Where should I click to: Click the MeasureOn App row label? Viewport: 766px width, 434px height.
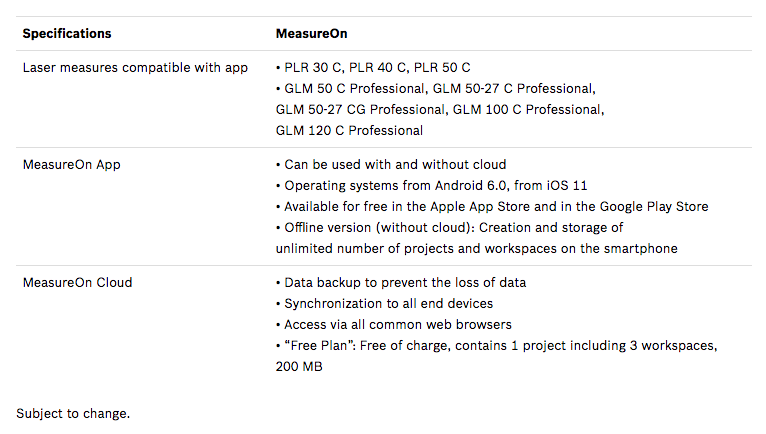(x=71, y=165)
